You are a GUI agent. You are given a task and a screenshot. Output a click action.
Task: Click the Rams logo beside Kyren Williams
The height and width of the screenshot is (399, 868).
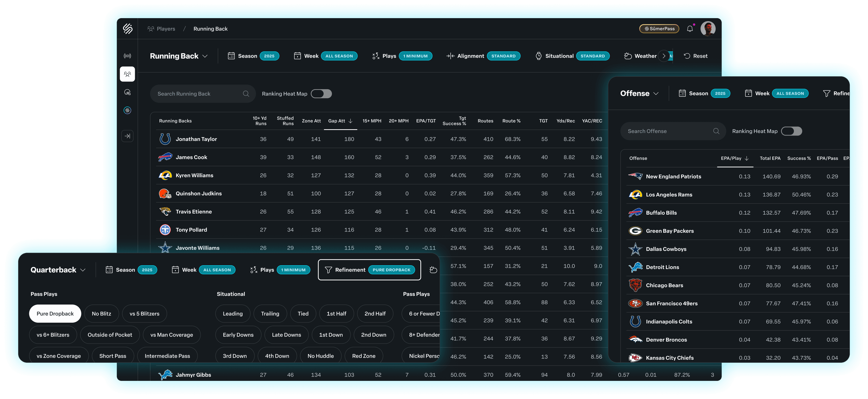[x=165, y=175]
